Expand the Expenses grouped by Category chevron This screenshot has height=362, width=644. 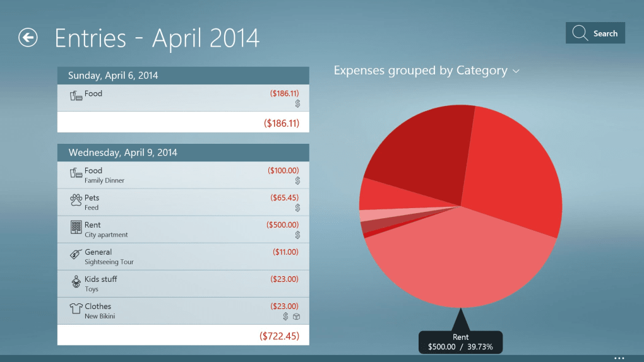516,71
